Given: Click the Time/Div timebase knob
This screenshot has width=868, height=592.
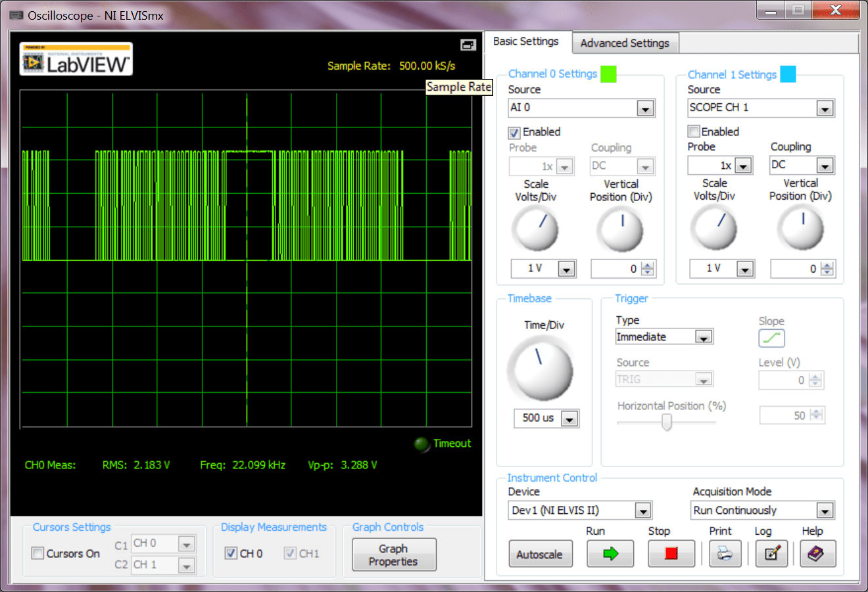Looking at the screenshot, I should (540, 369).
